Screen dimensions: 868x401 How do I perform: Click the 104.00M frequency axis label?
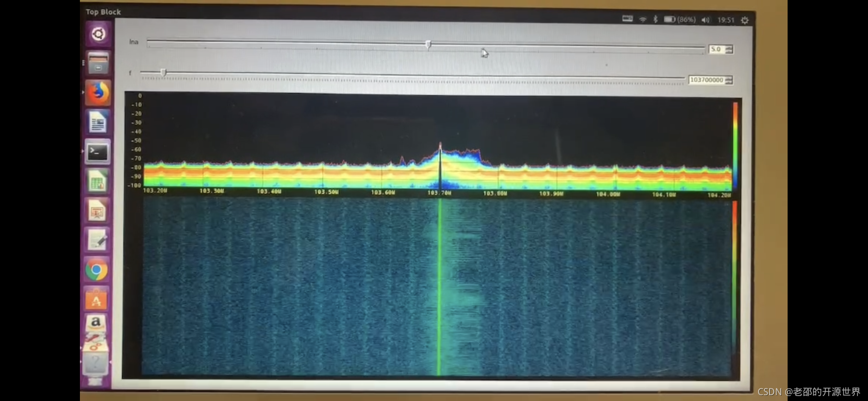608,194
